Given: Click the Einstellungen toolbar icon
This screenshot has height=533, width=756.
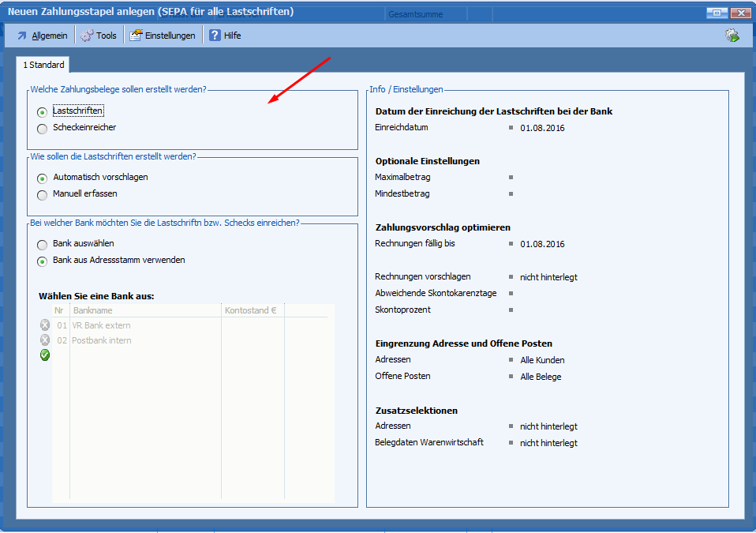Looking at the screenshot, I should point(137,36).
